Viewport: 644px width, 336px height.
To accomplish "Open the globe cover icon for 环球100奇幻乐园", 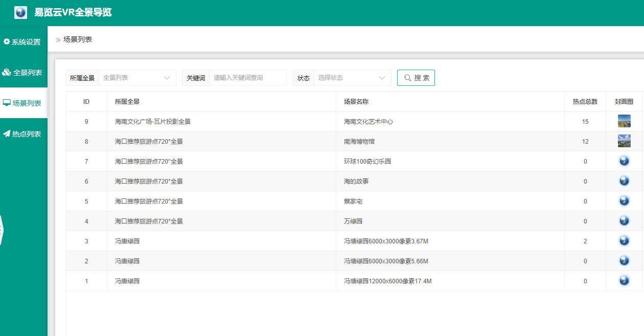I will [624, 161].
